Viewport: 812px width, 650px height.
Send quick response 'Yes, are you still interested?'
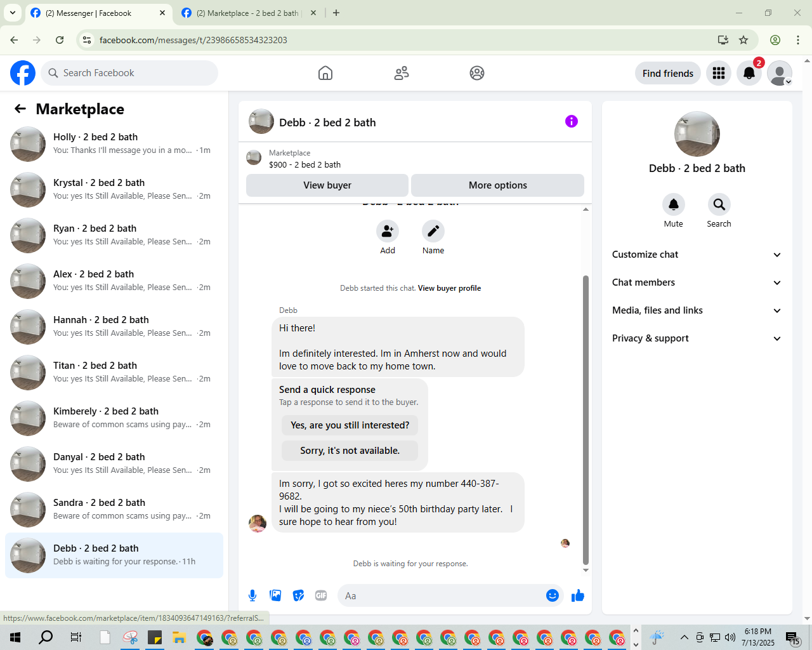[350, 425]
